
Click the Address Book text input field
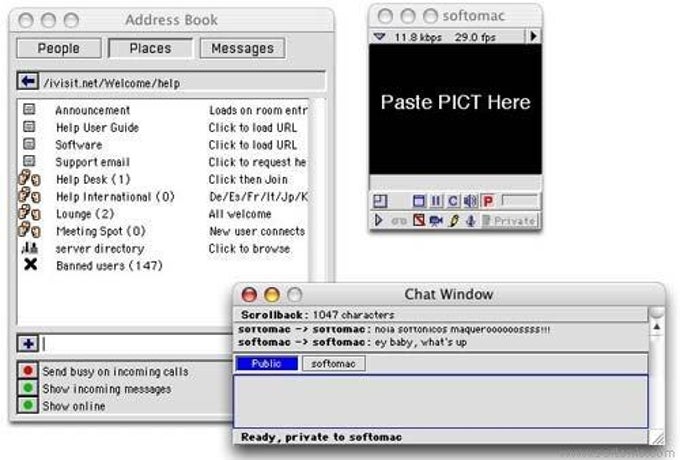(x=137, y=344)
